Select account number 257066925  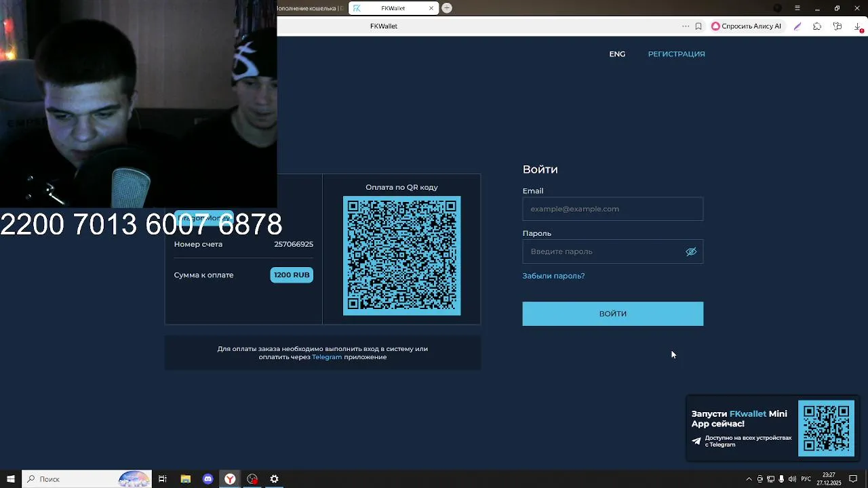coord(294,244)
